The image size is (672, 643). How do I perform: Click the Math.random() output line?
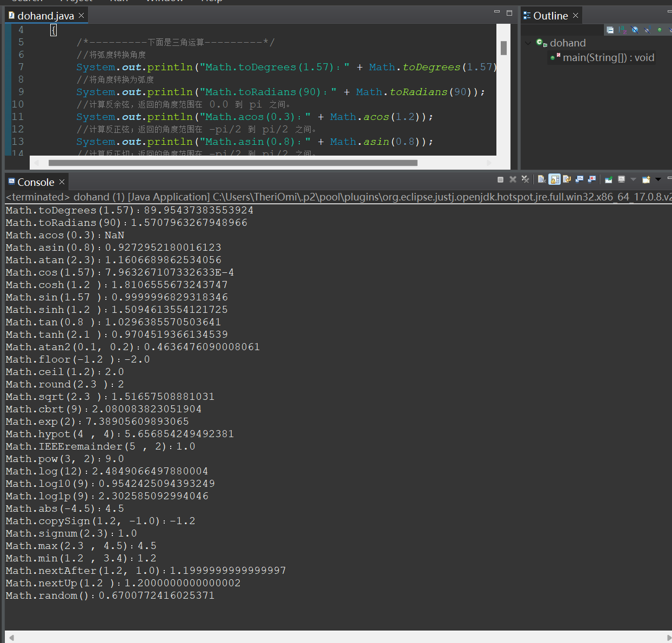[110, 595]
